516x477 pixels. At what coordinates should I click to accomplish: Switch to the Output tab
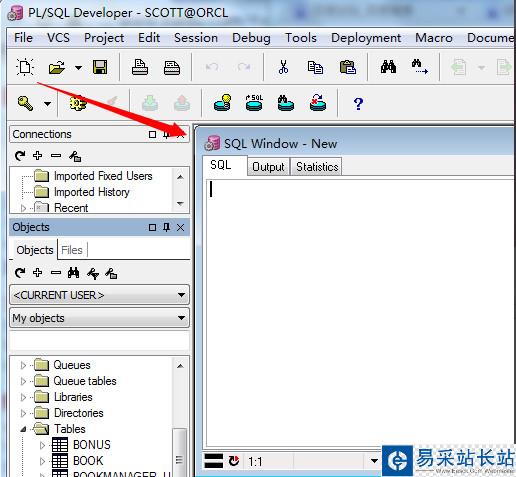(268, 166)
